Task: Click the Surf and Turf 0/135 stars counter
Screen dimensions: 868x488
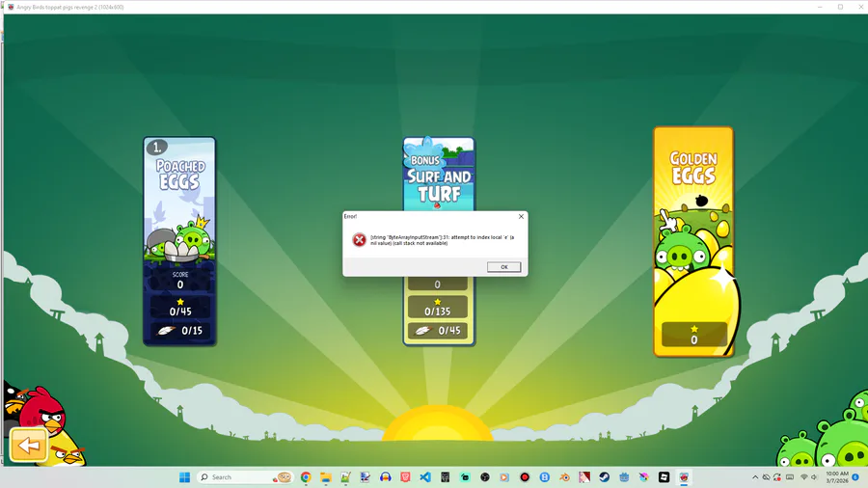Action: [437, 307]
